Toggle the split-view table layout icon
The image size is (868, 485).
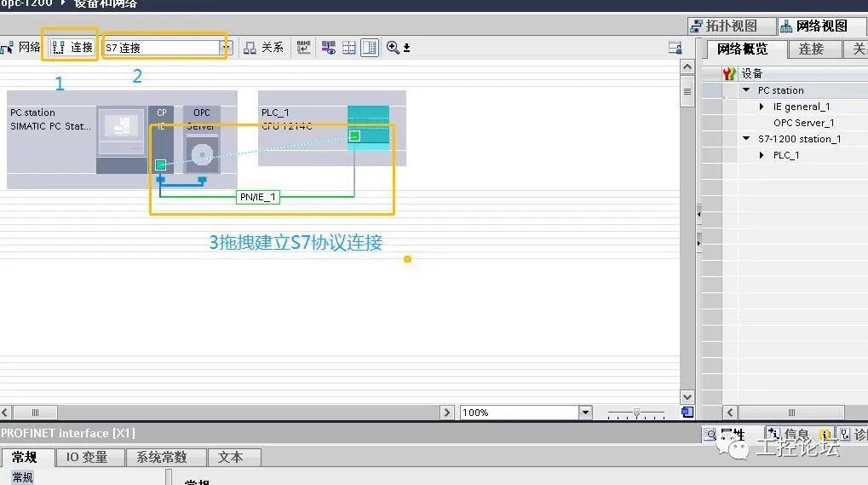pyautogui.click(x=369, y=48)
